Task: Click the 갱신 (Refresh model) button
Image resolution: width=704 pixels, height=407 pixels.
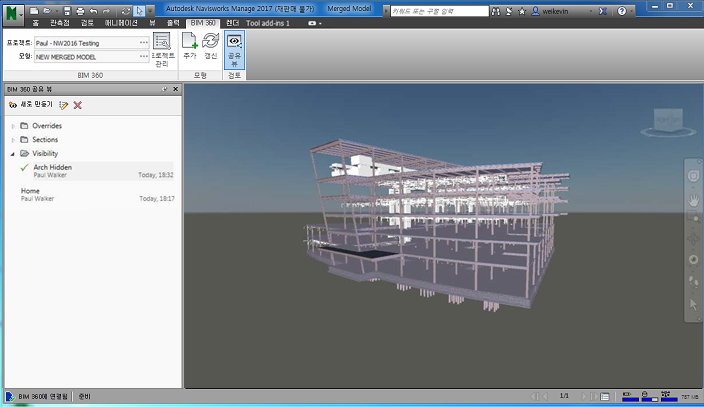Action: 211,46
